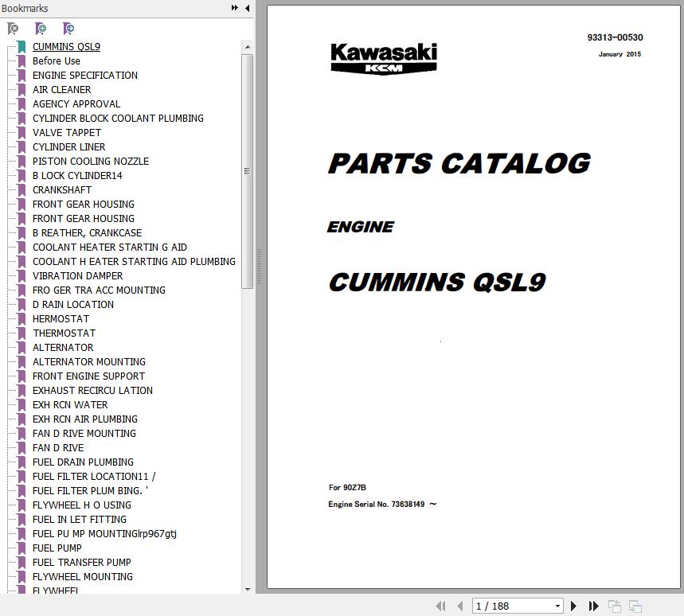This screenshot has width=684, height=616.
Task: Click the Engine Serial No. 73638149 text
Action: click(382, 505)
